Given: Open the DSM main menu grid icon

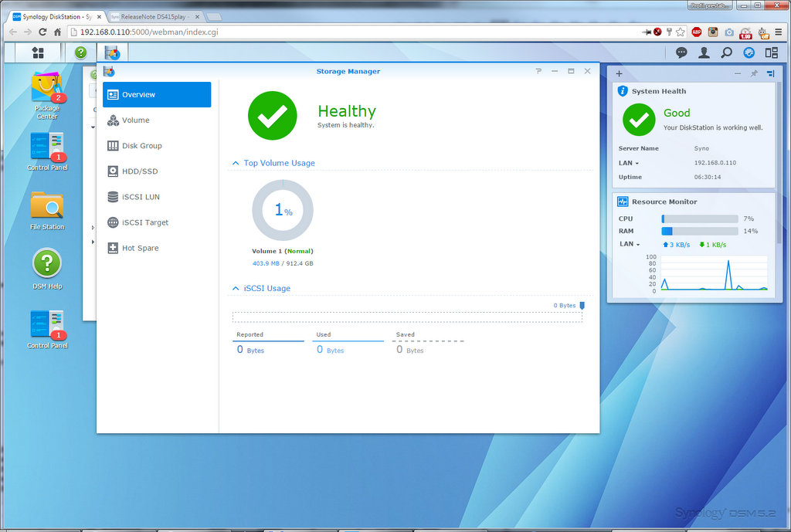Looking at the screenshot, I should (x=38, y=53).
